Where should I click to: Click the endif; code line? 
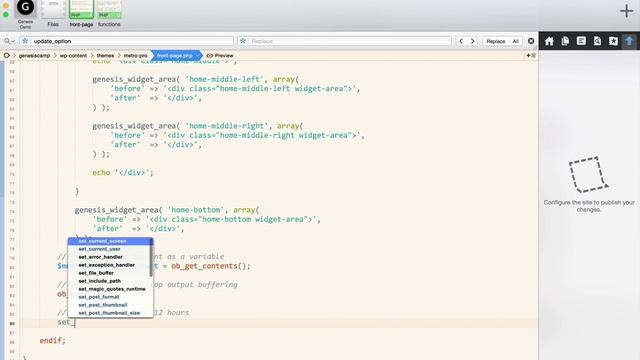tap(53, 340)
